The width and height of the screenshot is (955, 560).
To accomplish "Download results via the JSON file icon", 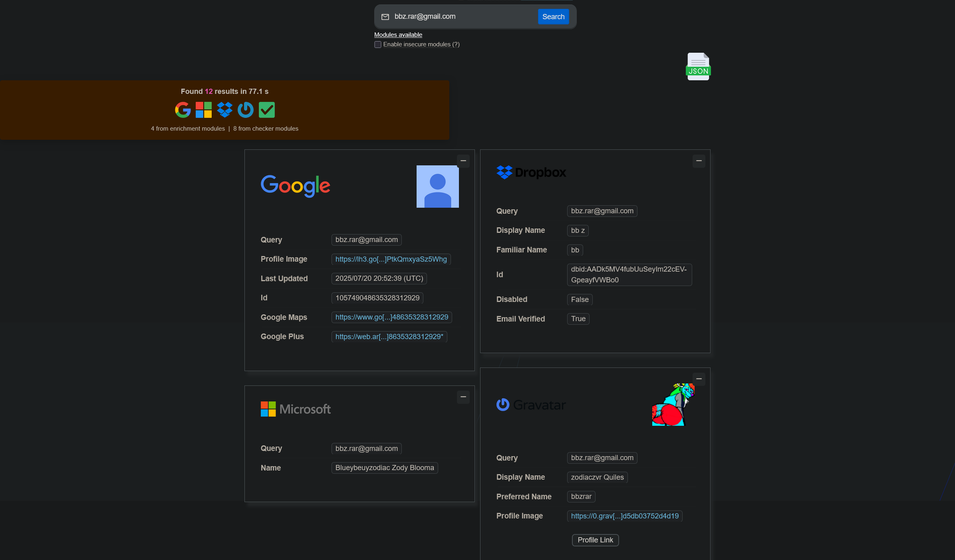I will tap(698, 66).
